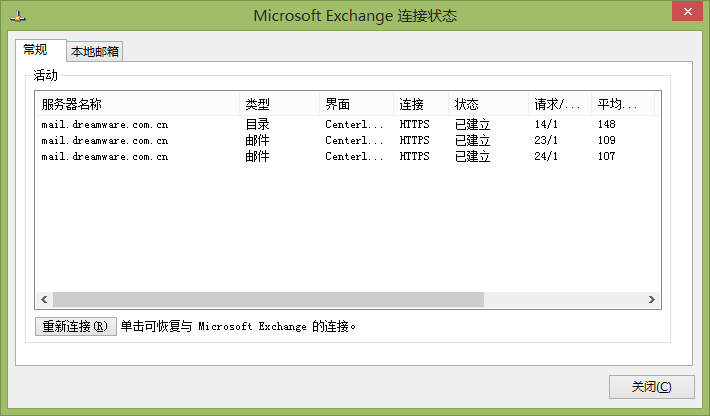Click Centerl... cell in the 23/1 row

pos(354,140)
